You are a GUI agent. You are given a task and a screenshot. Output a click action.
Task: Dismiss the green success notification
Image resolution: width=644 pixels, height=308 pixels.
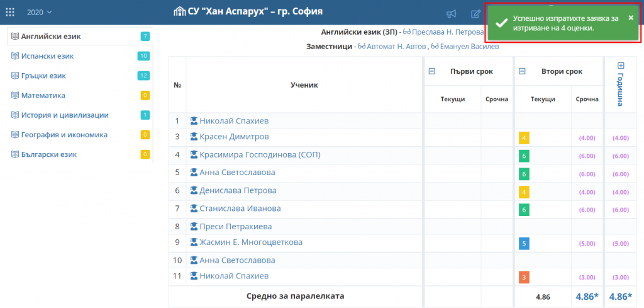coord(631,18)
